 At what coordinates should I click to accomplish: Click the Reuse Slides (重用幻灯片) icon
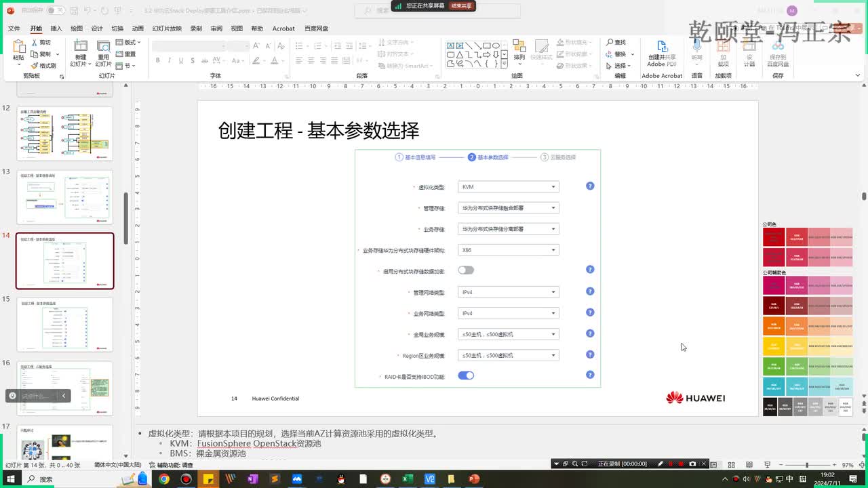103,45
